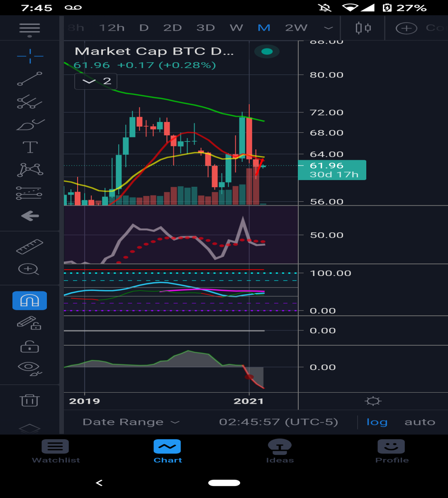Toggle the magnet mode button
Viewport: 448px width, 498px height.
click(x=29, y=300)
